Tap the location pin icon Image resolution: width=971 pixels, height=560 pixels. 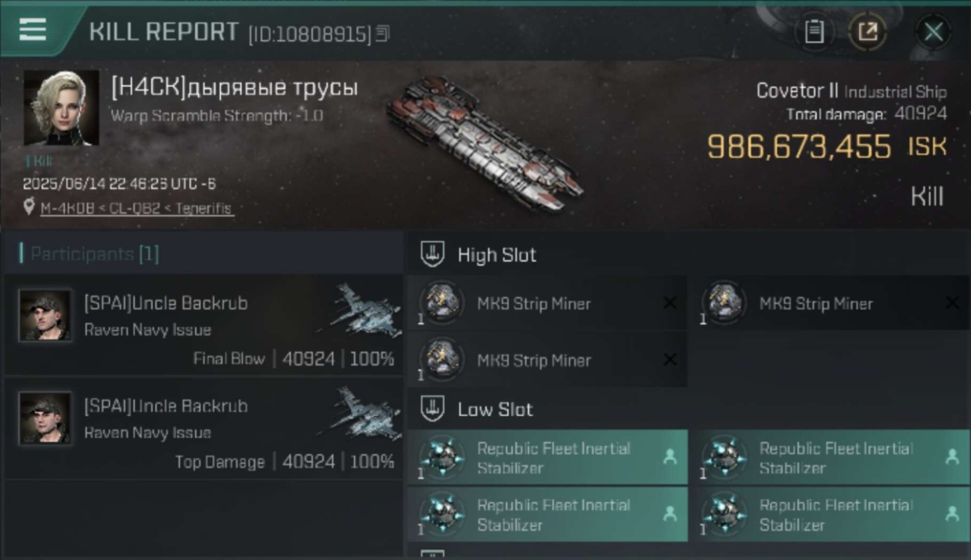(29, 208)
